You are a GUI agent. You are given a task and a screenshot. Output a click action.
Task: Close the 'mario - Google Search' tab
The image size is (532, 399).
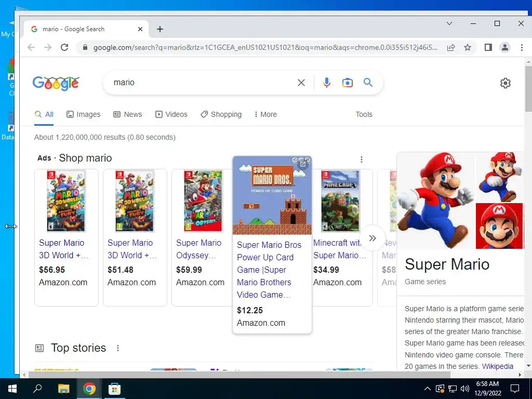pyautogui.click(x=140, y=29)
